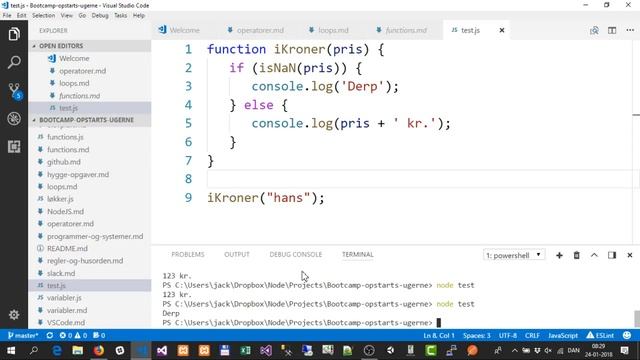
Task: Open the Search view in activity bar
Action: (x=14, y=62)
